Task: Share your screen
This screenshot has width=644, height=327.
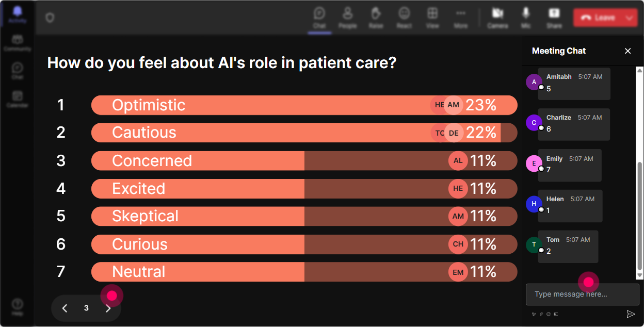Action: [x=554, y=18]
